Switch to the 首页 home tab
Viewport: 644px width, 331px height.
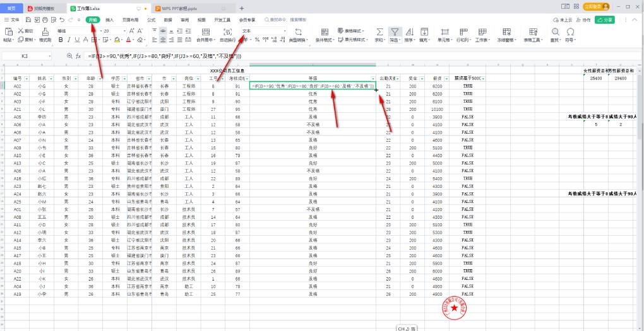tap(12, 8)
